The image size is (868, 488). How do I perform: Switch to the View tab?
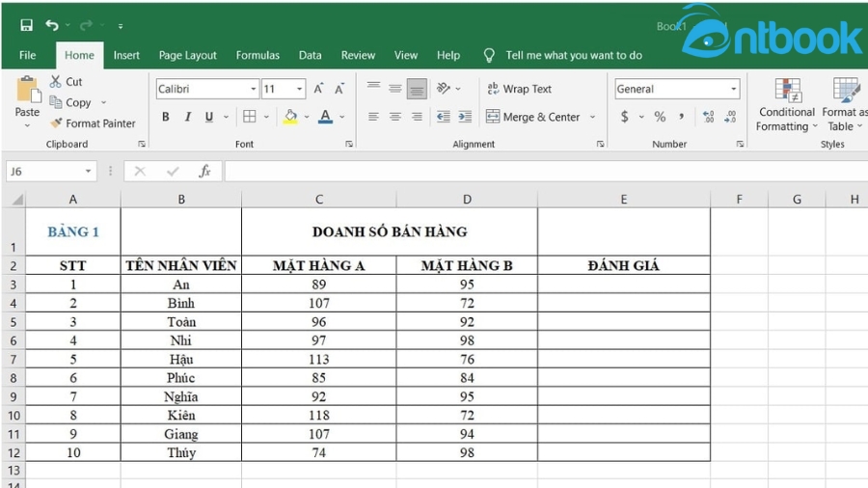pos(406,55)
